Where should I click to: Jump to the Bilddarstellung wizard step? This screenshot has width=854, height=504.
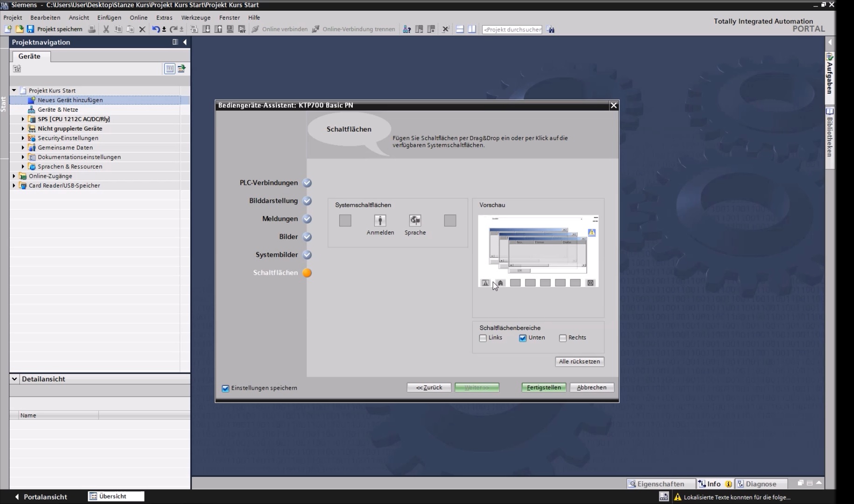tap(273, 201)
